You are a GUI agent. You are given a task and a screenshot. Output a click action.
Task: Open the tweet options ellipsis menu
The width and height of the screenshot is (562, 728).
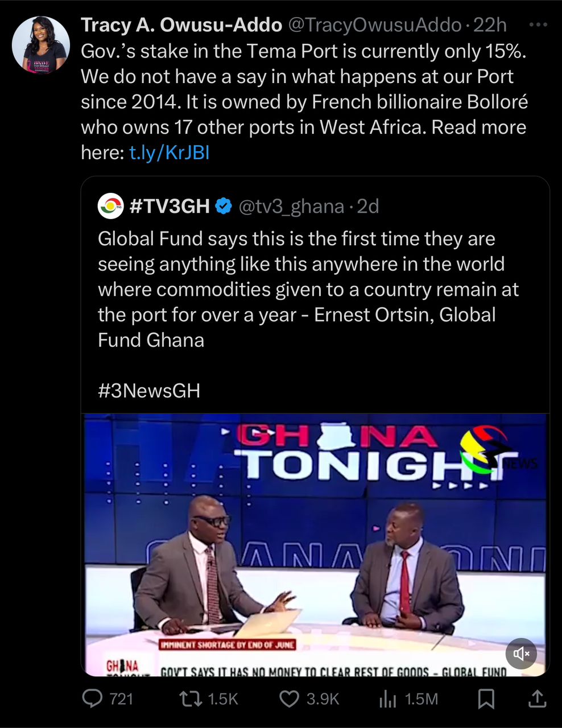(x=538, y=24)
